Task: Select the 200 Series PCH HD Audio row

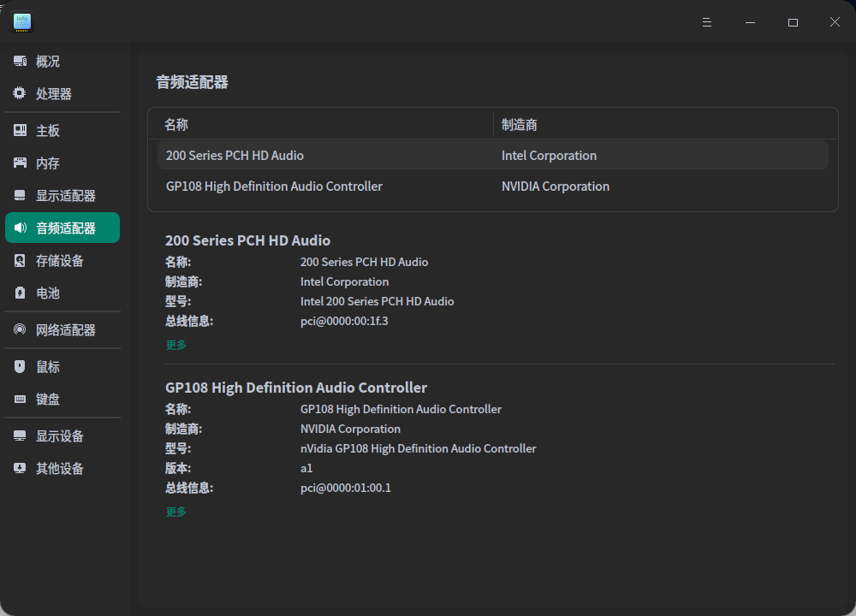Action: 492,156
